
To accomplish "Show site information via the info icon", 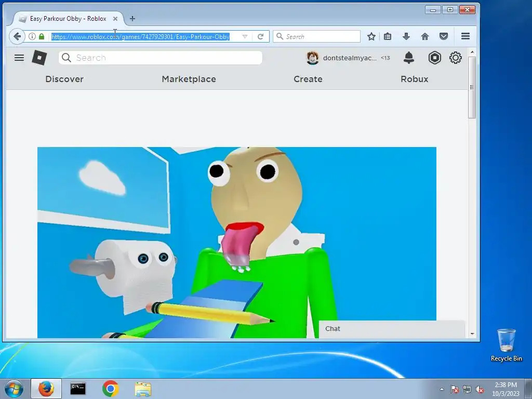I will (32, 36).
